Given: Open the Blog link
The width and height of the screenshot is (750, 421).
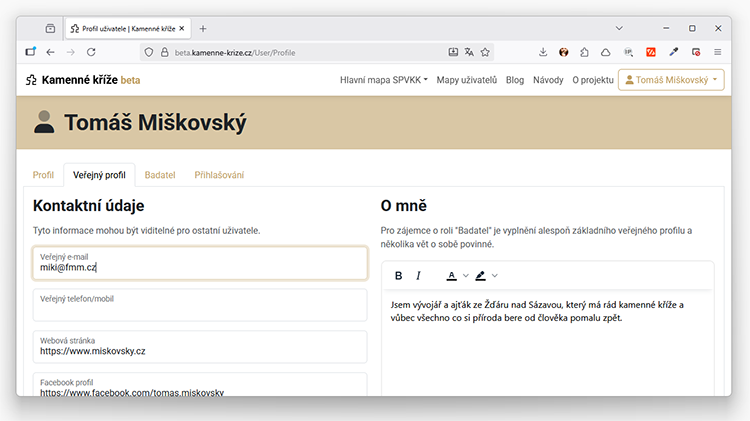Looking at the screenshot, I should click(x=515, y=80).
